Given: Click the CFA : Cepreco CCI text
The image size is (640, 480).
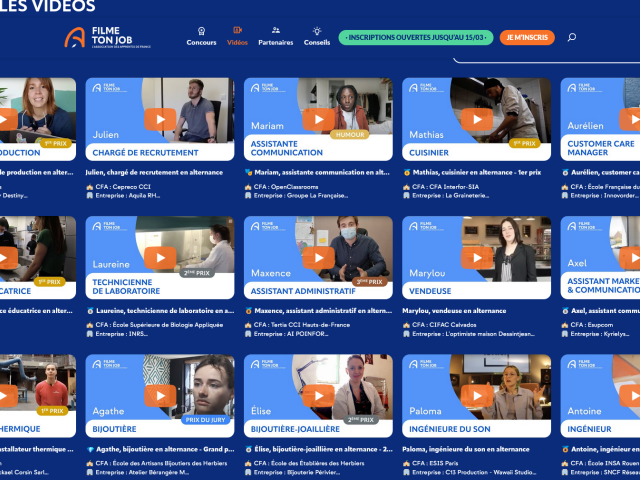Looking at the screenshot, I should 123,187.
